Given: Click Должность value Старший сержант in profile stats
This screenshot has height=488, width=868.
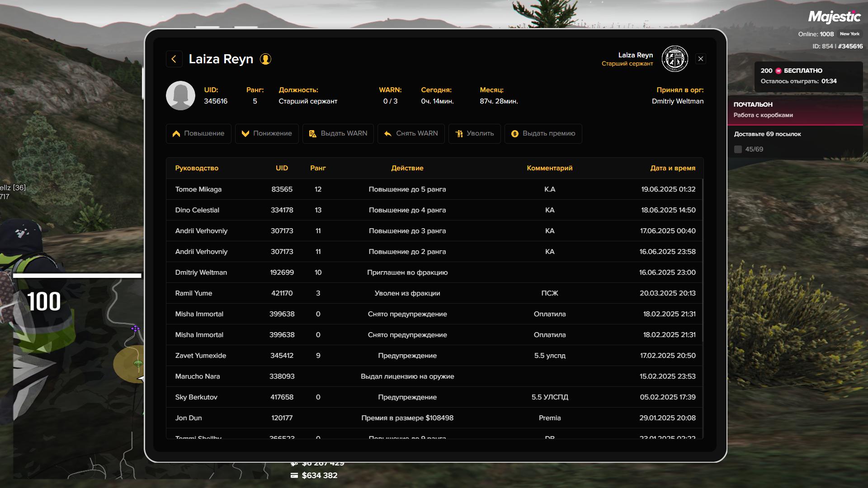Looking at the screenshot, I should (x=308, y=101).
